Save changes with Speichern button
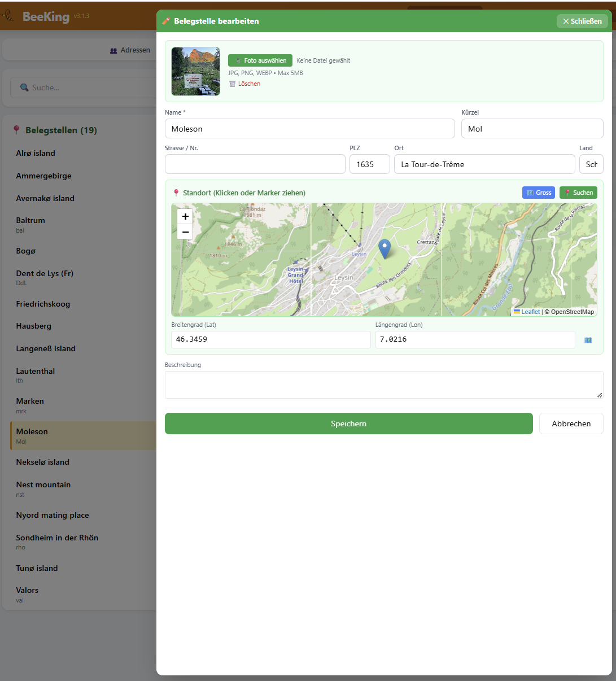Image resolution: width=616 pixels, height=681 pixels. (349, 424)
